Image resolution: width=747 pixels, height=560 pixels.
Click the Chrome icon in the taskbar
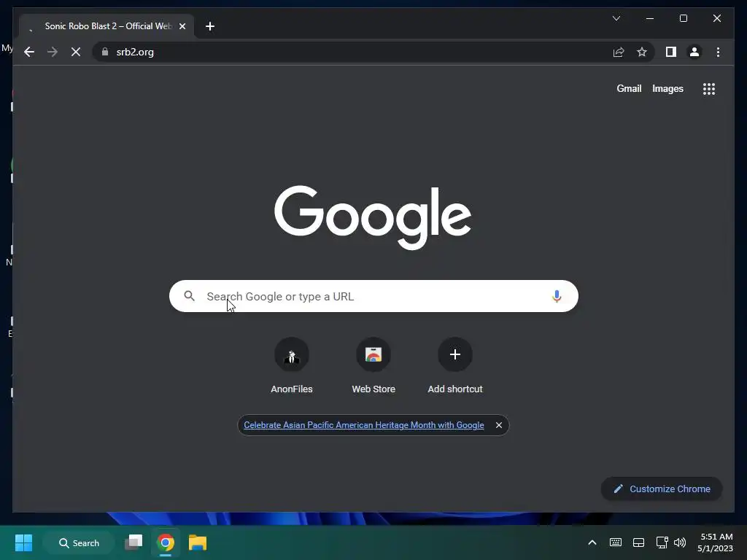[166, 542]
